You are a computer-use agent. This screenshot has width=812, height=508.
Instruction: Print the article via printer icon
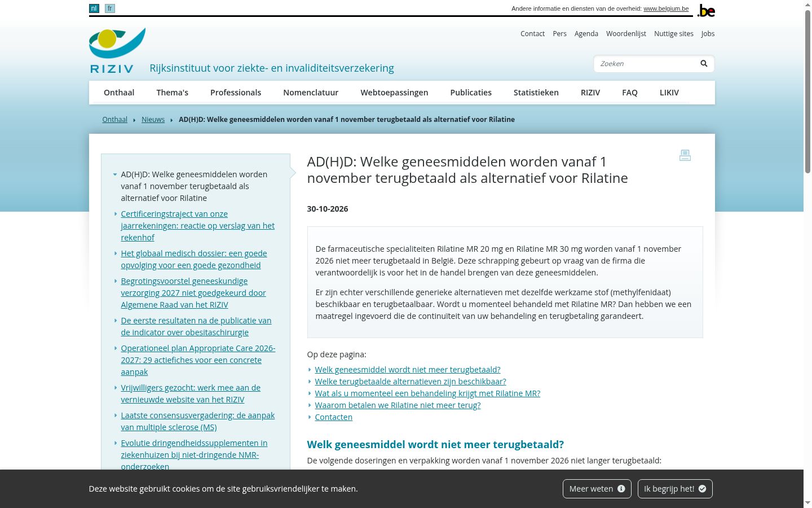(x=685, y=155)
